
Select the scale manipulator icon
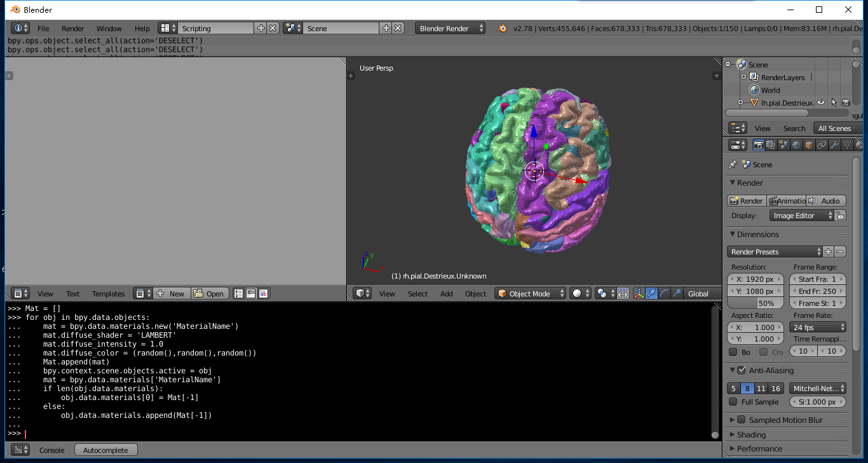[x=677, y=293]
